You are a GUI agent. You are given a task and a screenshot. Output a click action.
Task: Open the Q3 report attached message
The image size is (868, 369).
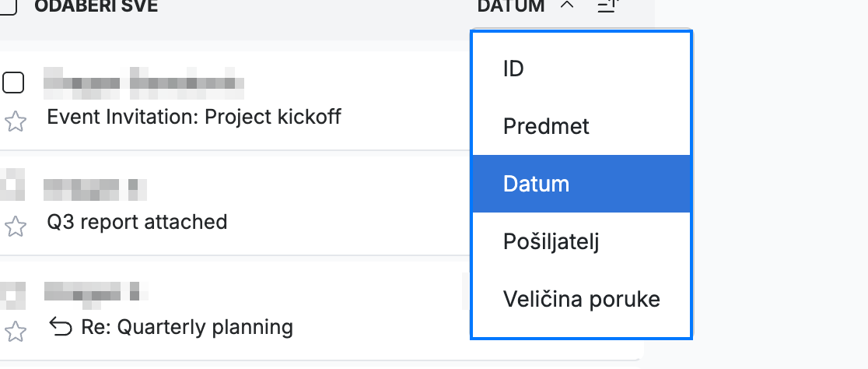tap(138, 222)
